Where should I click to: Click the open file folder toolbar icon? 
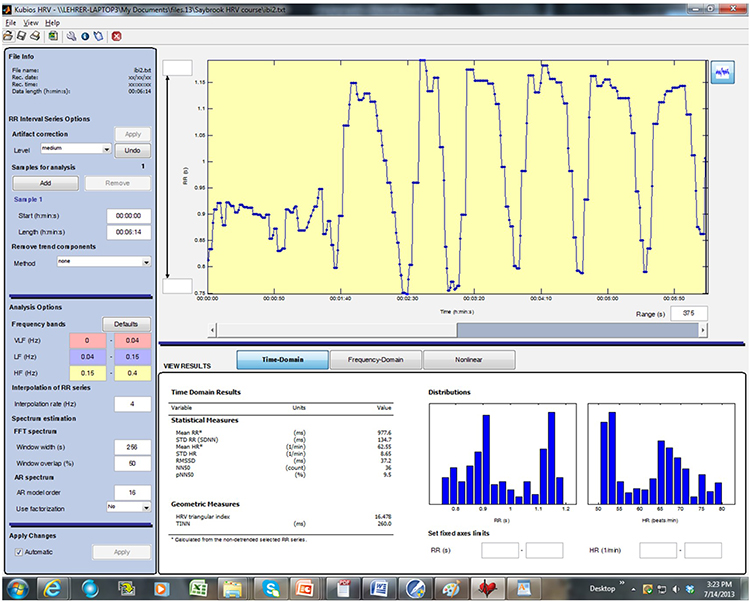click(x=9, y=35)
